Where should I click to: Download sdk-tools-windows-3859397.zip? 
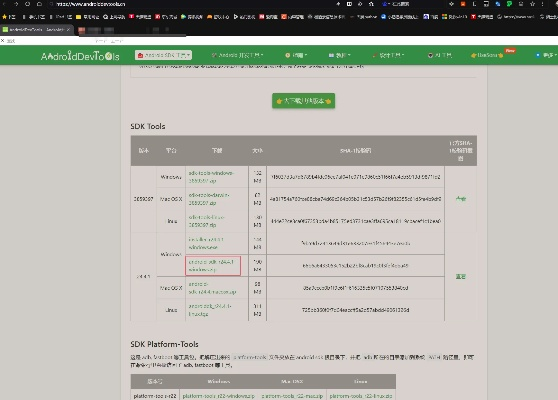(211, 177)
